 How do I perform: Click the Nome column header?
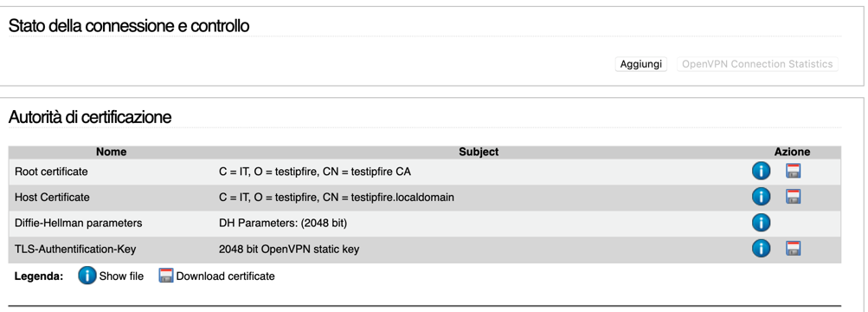(112, 152)
